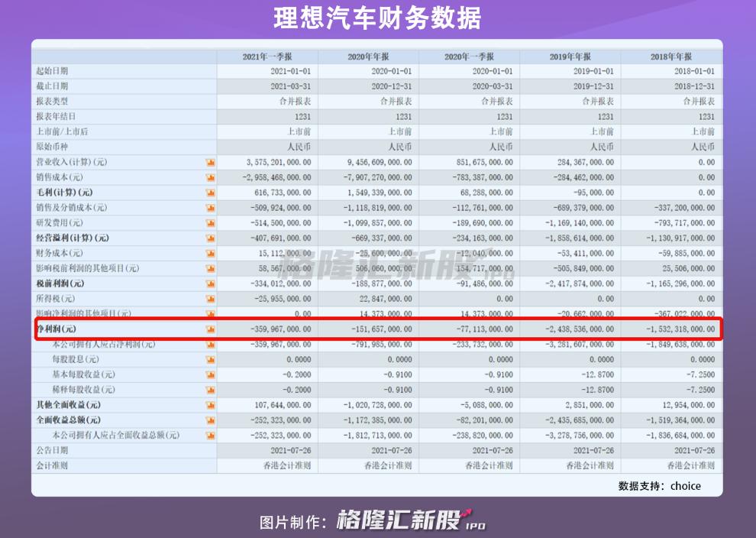Open chart icon for 净利润 row
Image resolution: width=756 pixels, height=538 pixels.
(210, 329)
